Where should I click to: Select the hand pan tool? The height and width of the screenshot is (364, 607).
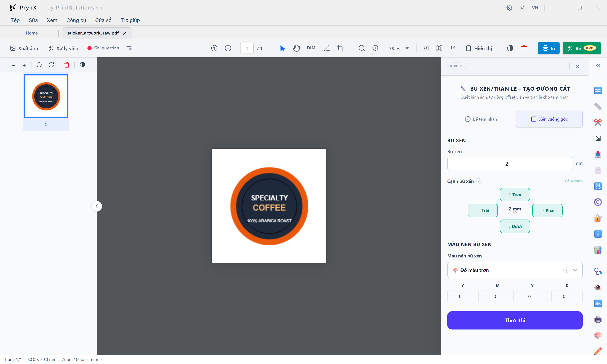click(x=296, y=48)
